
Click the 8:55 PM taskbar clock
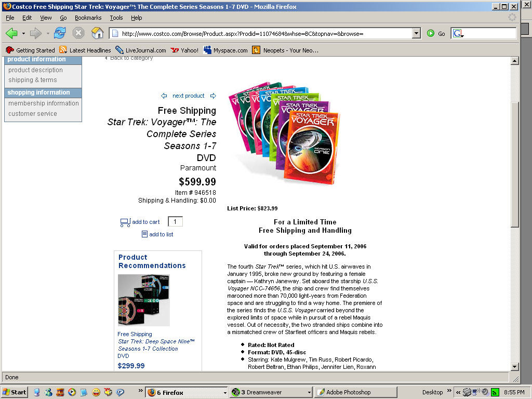pyautogui.click(x=514, y=392)
